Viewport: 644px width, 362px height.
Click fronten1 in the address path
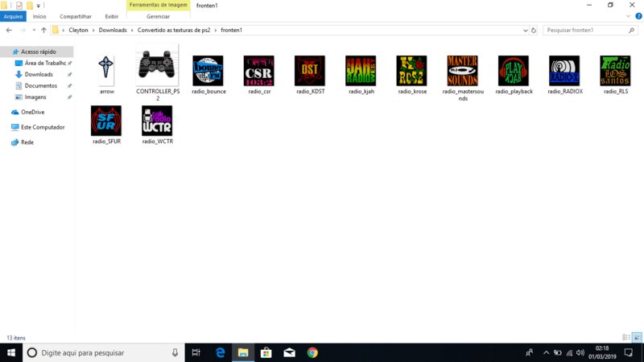click(x=232, y=30)
